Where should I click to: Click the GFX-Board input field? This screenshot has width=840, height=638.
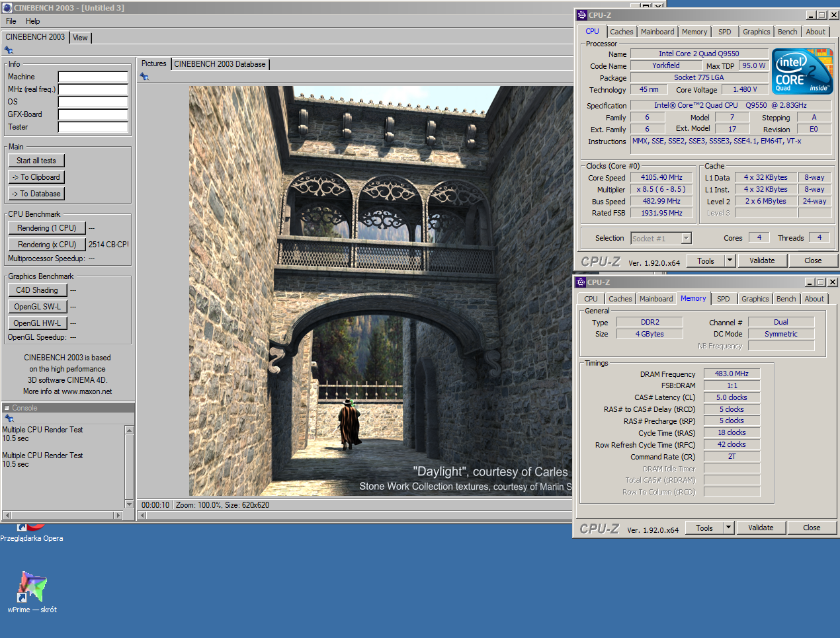coord(93,114)
